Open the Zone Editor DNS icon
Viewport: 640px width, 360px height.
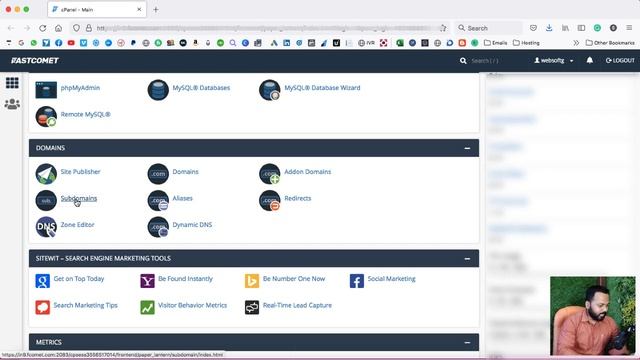46,227
